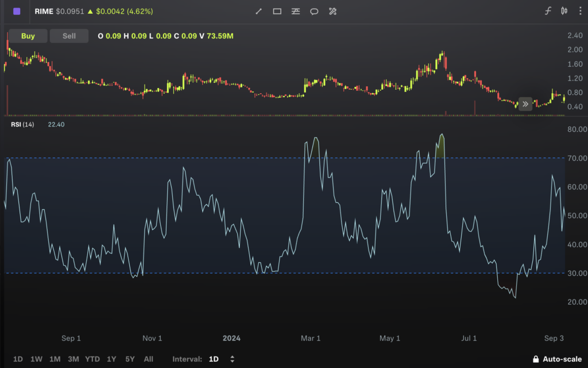Toggle the chart expand arrow button
The image size is (588, 368).
tap(525, 103)
